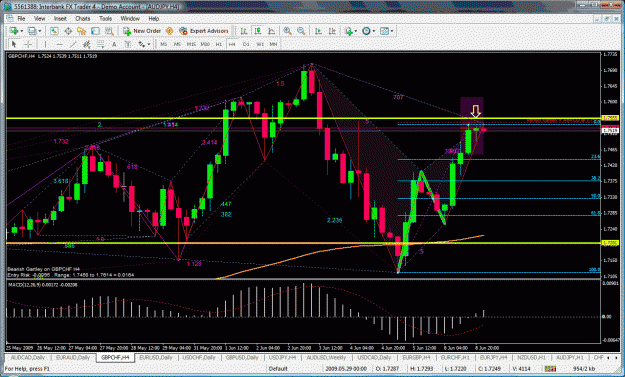Switch to the USDJPY,H4 chart tab
Screen dimensions: 625x377
[282, 357]
